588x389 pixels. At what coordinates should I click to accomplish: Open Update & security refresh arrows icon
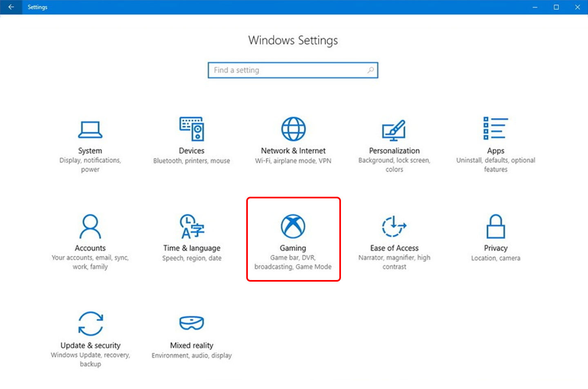(90, 324)
